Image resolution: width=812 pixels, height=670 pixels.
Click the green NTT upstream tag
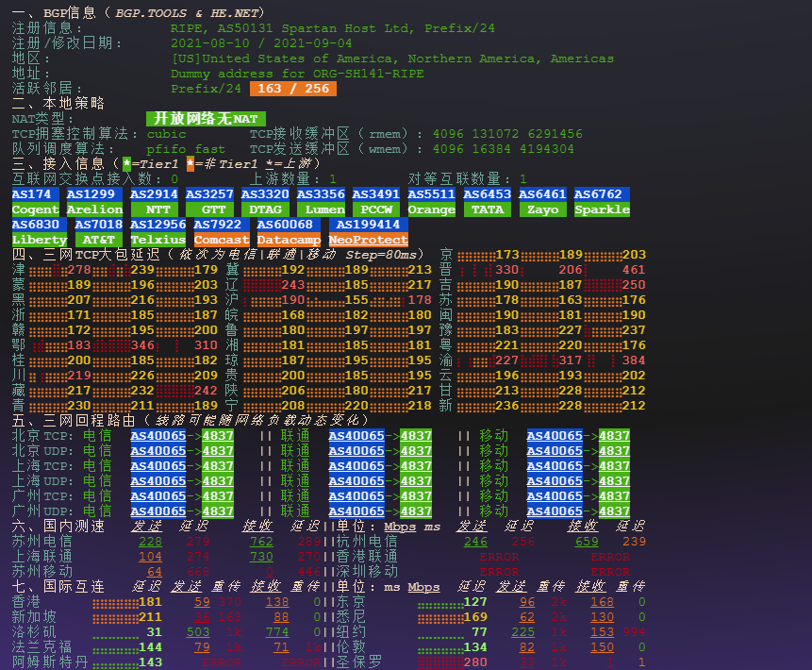(x=157, y=209)
